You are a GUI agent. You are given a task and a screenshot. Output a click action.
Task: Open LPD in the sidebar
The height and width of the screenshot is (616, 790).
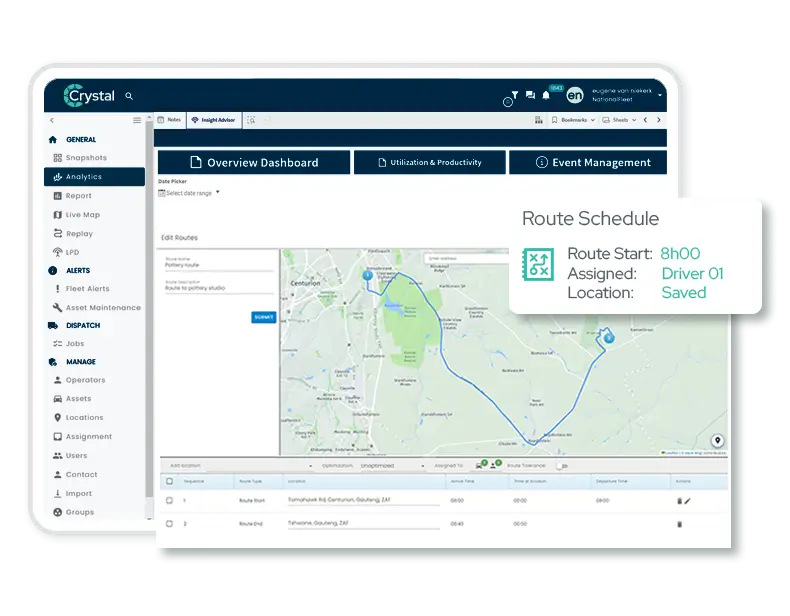tap(66, 252)
